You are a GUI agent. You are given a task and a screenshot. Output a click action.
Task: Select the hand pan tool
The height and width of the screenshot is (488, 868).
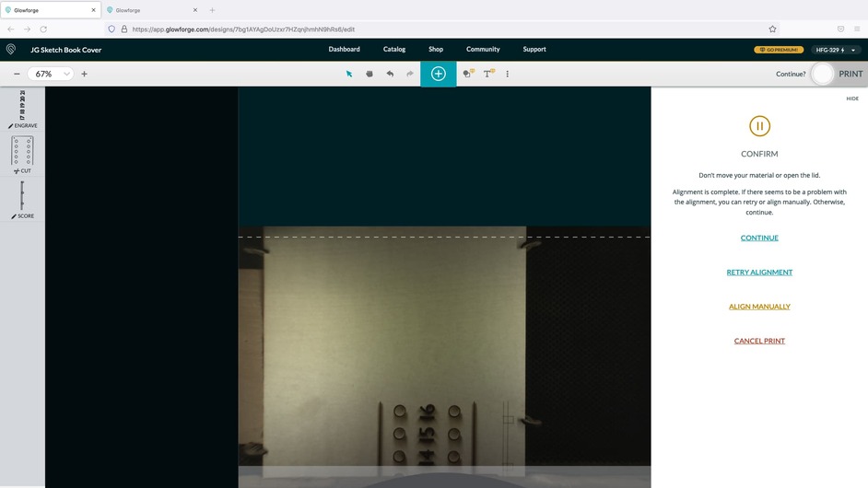tap(369, 74)
